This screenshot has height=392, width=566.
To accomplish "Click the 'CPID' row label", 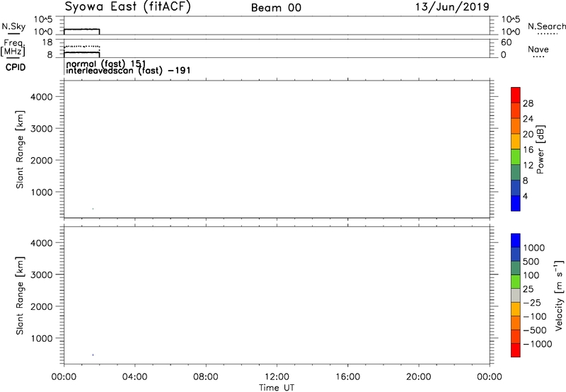I will 16,67.
